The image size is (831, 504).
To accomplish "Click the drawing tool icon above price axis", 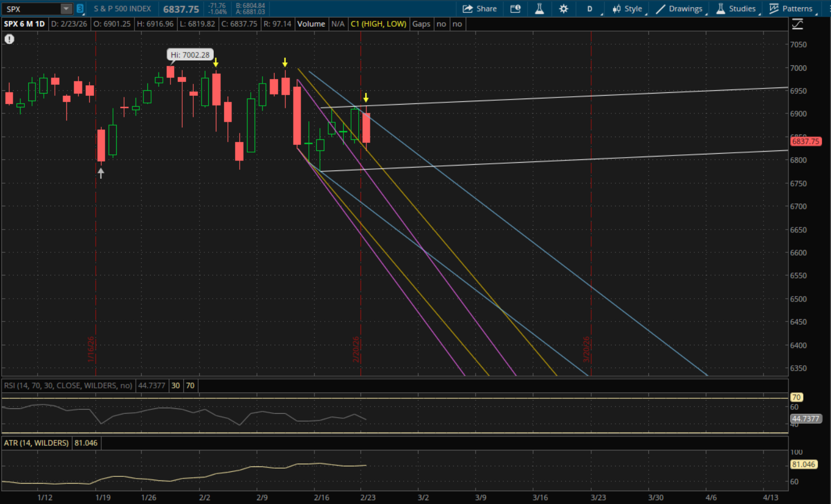I will 797,24.
